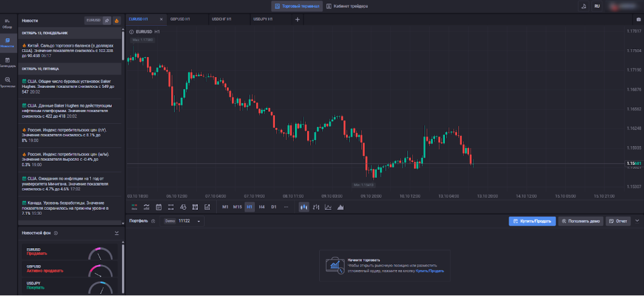Click the theme moon icon in top bar
This screenshot has width=644, height=296.
[x=583, y=6]
